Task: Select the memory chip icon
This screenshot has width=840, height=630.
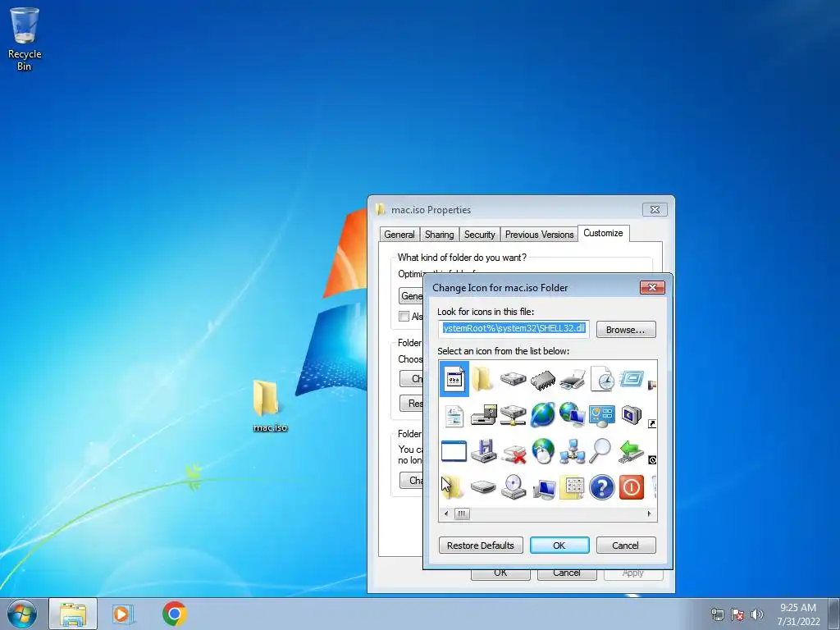Action: (x=543, y=380)
